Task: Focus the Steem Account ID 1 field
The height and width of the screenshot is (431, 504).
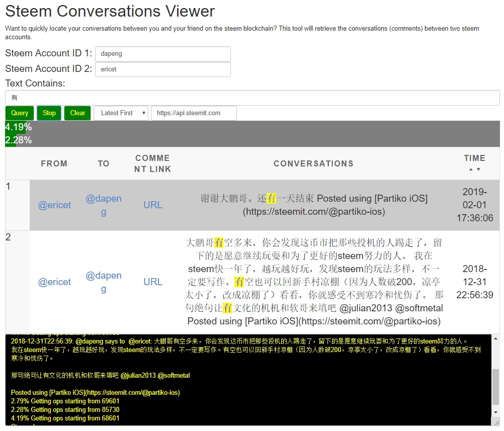Action: click(162, 54)
